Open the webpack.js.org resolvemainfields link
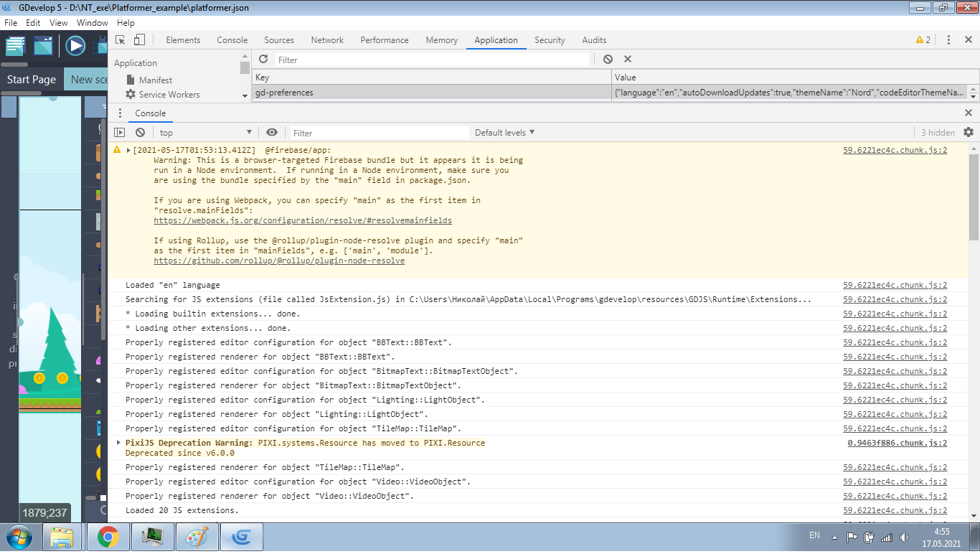The height and width of the screenshot is (554, 980). [303, 221]
